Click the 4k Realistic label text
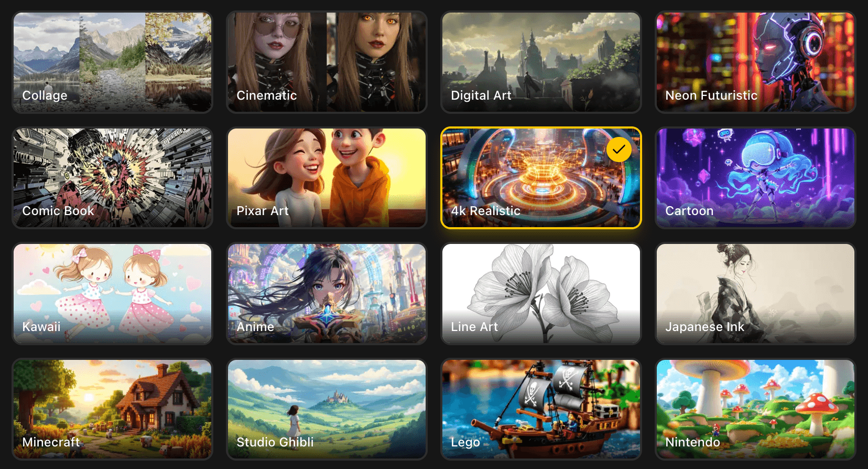The width and height of the screenshot is (868, 469). tap(485, 211)
